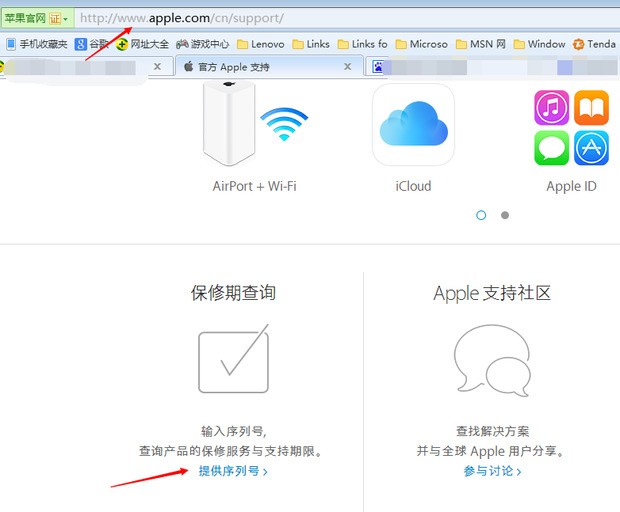Click the support community speech bubbles icon

coord(492,360)
